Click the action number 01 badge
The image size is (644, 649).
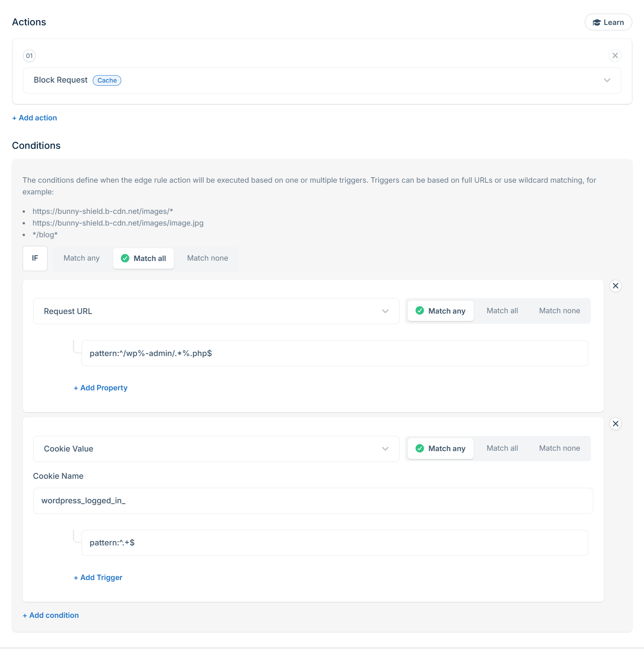[x=29, y=56]
